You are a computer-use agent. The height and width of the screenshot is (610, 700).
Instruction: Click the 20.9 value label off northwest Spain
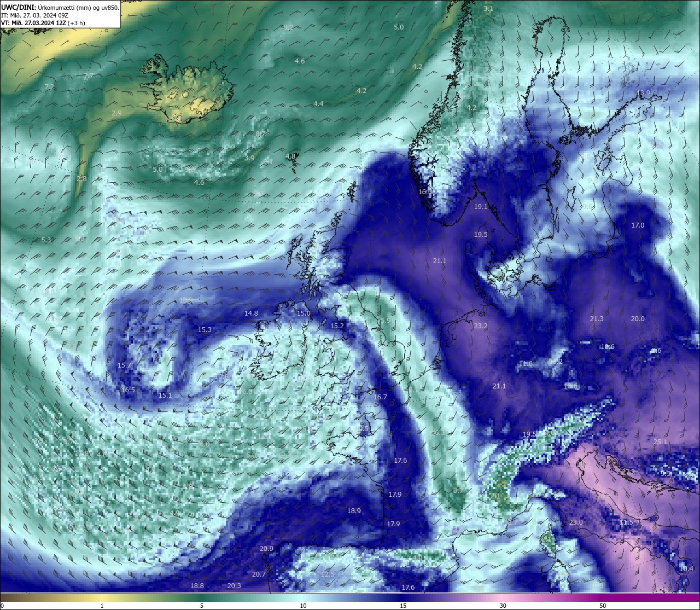click(266, 549)
